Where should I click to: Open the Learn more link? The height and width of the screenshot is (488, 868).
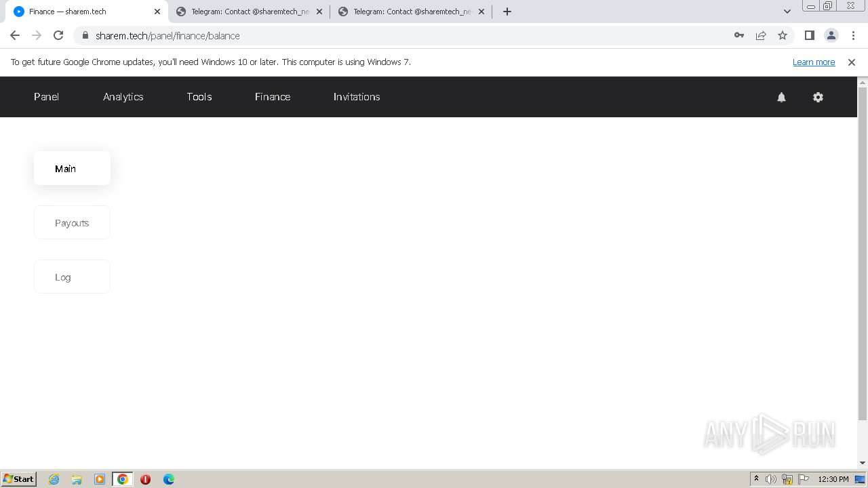coord(814,62)
